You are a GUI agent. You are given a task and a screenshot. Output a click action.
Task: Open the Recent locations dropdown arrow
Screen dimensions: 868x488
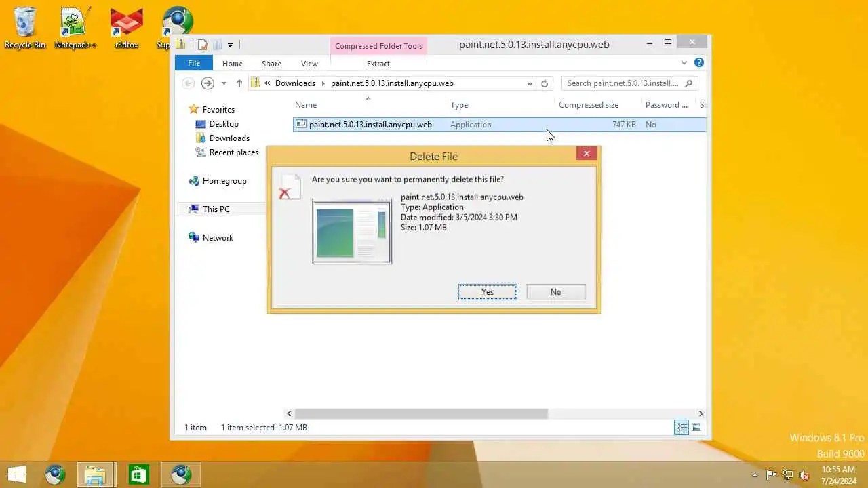[224, 83]
